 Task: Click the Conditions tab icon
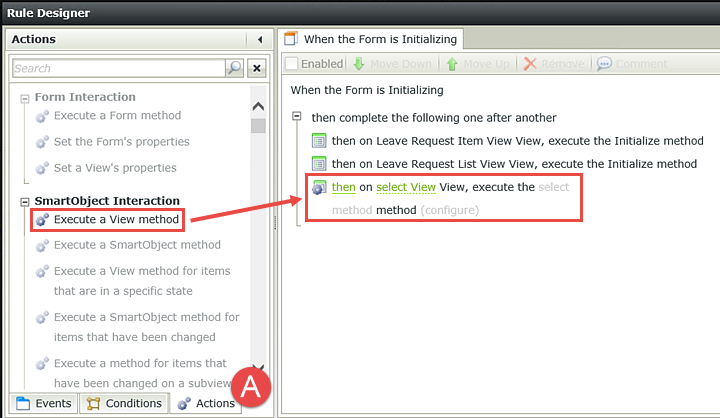pos(93,403)
